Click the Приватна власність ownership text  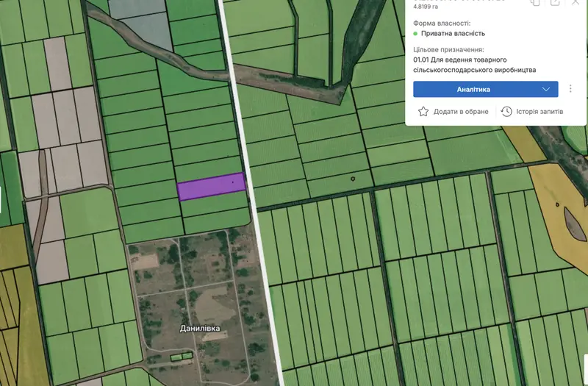(x=453, y=33)
